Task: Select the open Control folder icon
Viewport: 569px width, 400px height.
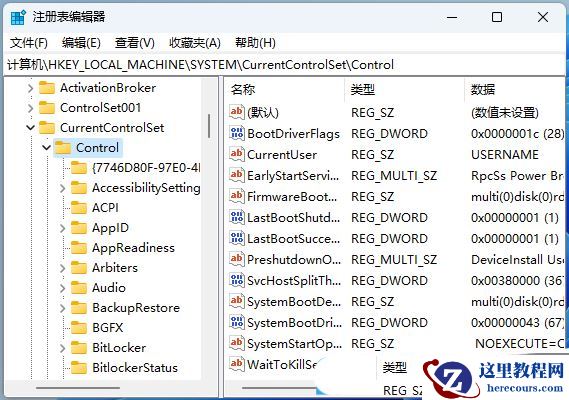Action: coord(63,148)
